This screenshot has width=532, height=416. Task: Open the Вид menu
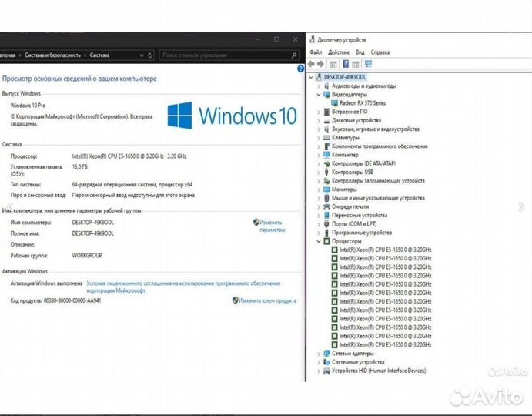(360, 52)
